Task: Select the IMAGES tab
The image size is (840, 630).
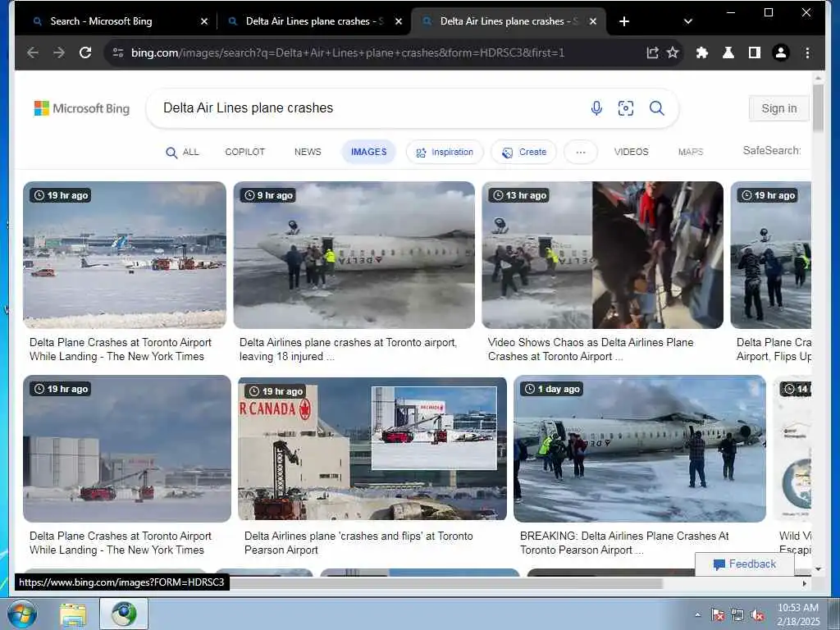Action: point(368,152)
